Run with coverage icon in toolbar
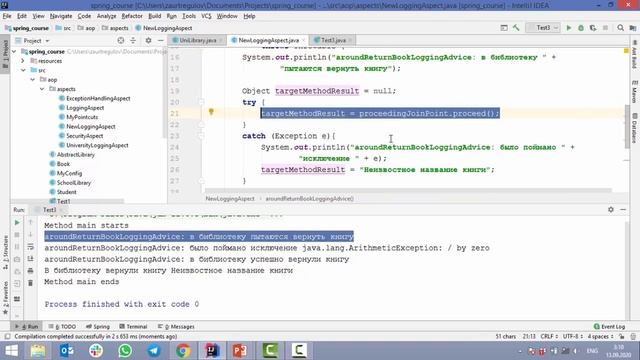Screen dimensions: 640x360 point(593,28)
